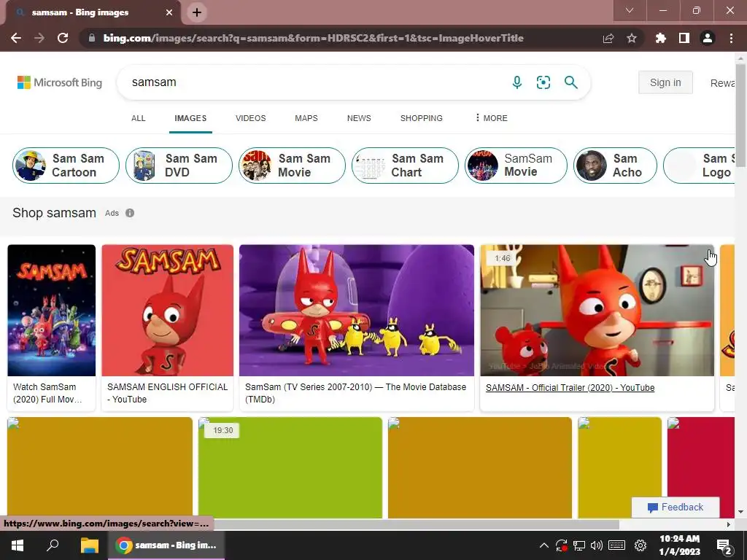Image resolution: width=747 pixels, height=560 pixels.
Task: Click the browser forward arrow
Action: pos(39,38)
